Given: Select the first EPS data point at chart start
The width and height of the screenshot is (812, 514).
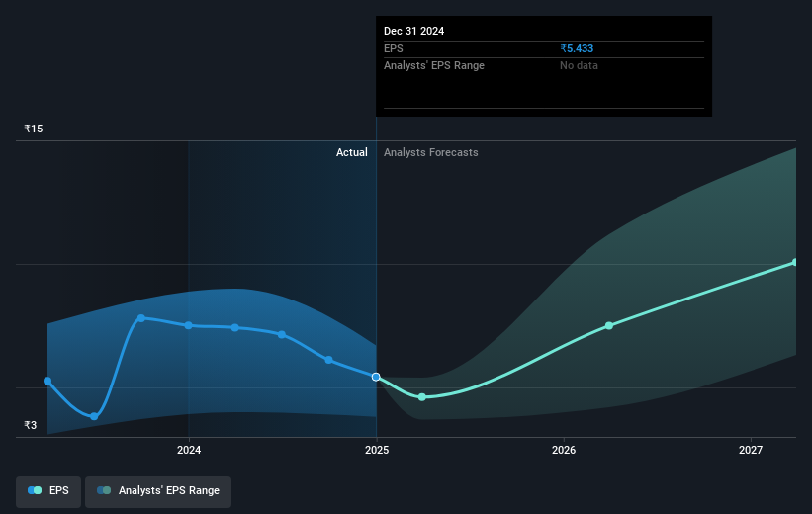Looking at the screenshot, I should (x=47, y=381).
